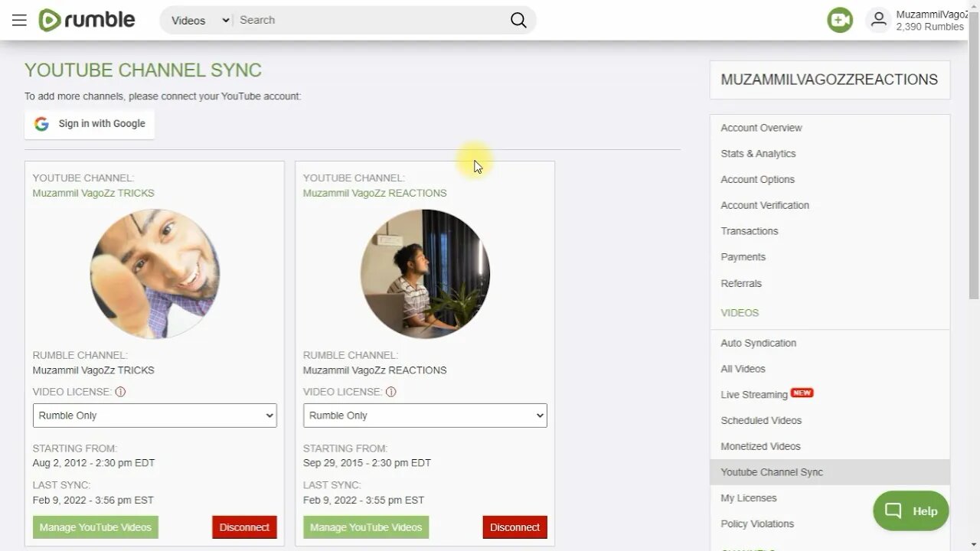Viewport: 980px width, 551px height.
Task: Go to Rumble home via logo
Action: tap(87, 20)
